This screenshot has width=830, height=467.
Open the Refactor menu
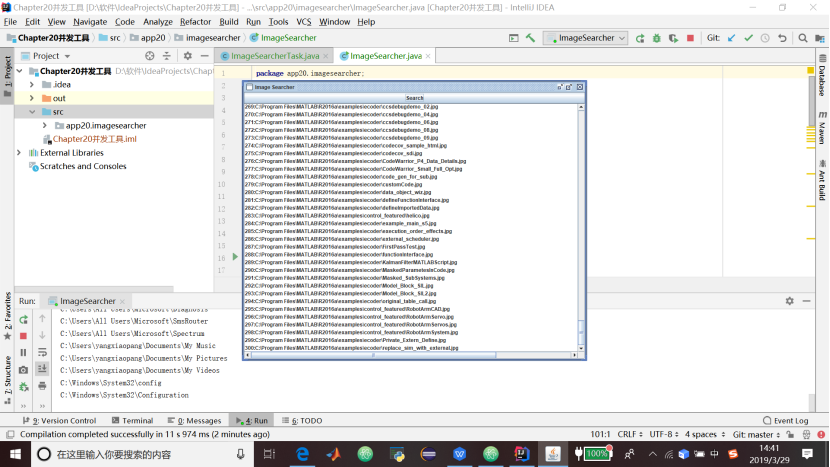click(x=195, y=22)
